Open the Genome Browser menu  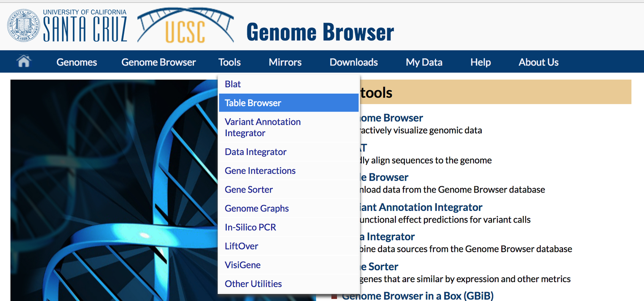coord(158,62)
